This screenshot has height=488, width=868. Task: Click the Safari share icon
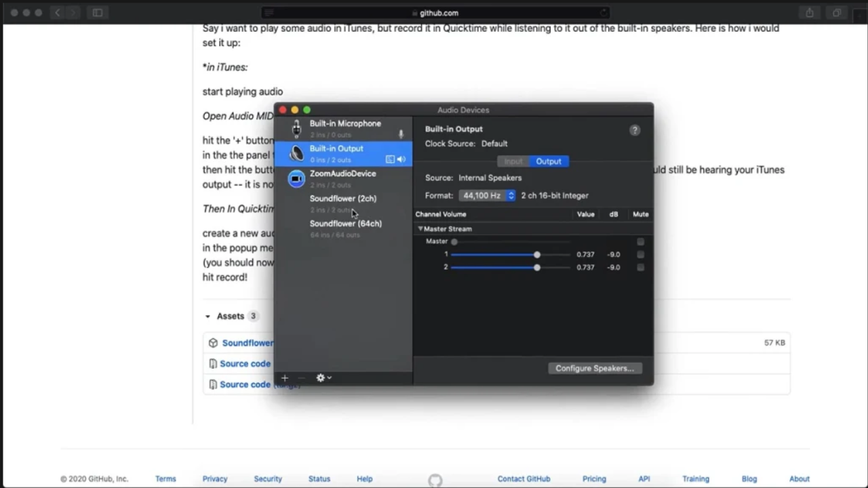click(809, 12)
